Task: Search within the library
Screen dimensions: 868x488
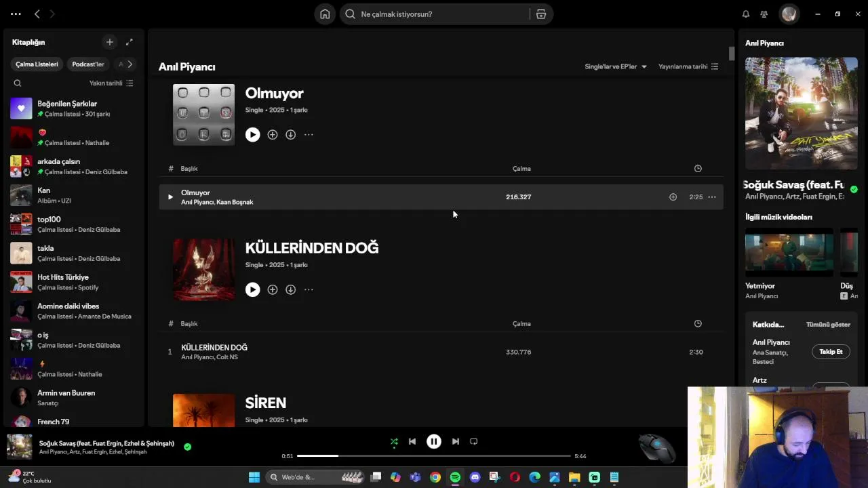Action: click(x=18, y=83)
